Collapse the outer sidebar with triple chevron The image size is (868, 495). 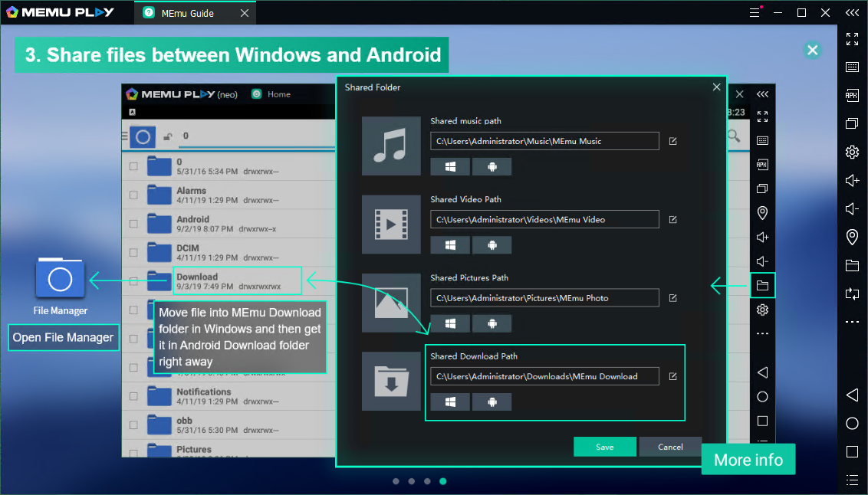coord(852,13)
